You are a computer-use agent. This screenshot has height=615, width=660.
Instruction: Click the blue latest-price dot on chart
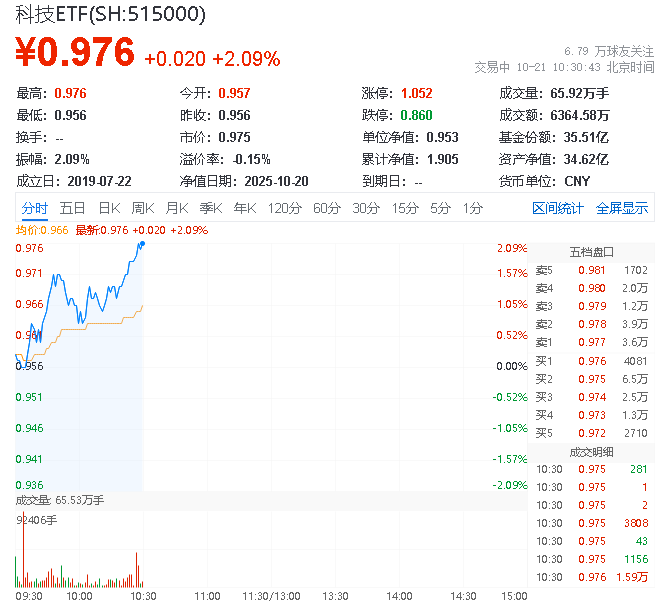(143, 243)
